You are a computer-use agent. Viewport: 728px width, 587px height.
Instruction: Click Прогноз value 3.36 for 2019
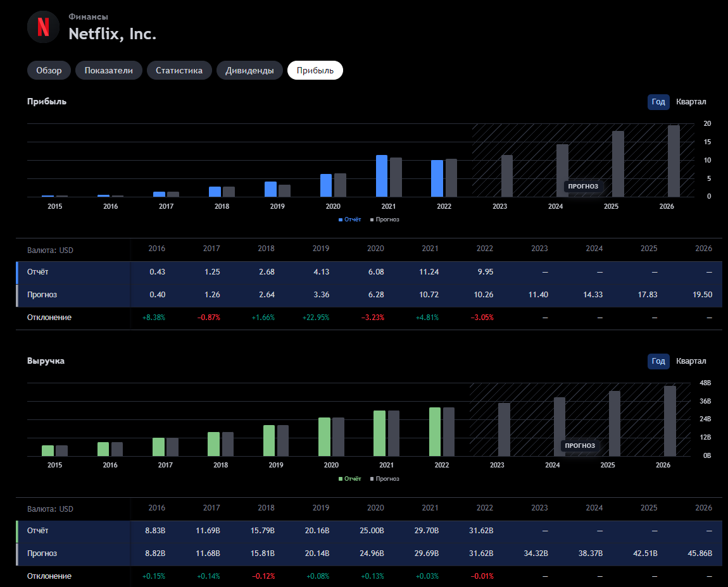[x=322, y=295]
